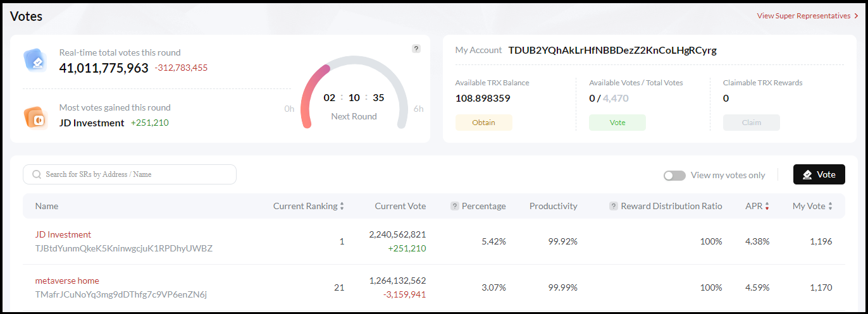This screenshot has width=868, height=314.
Task: Open View Super Representatives link
Action: click(x=807, y=16)
